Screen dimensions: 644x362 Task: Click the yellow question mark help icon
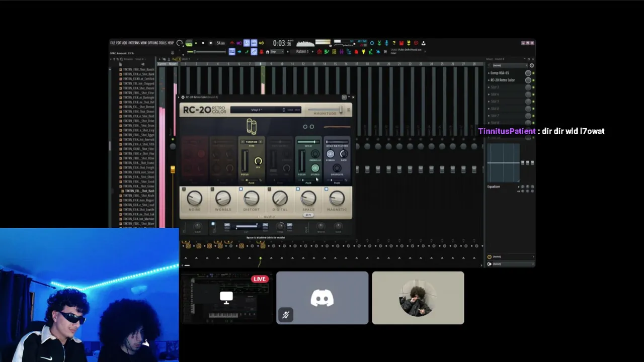click(x=393, y=43)
